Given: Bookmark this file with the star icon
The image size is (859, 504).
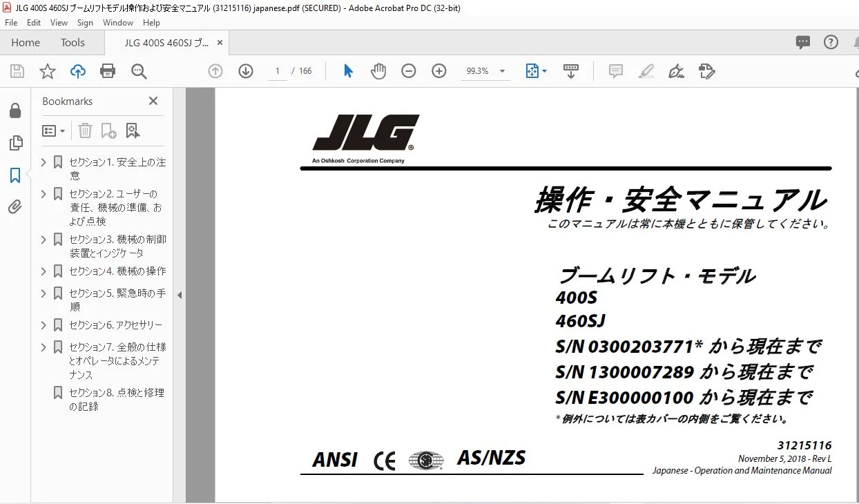Looking at the screenshot, I should click(47, 71).
